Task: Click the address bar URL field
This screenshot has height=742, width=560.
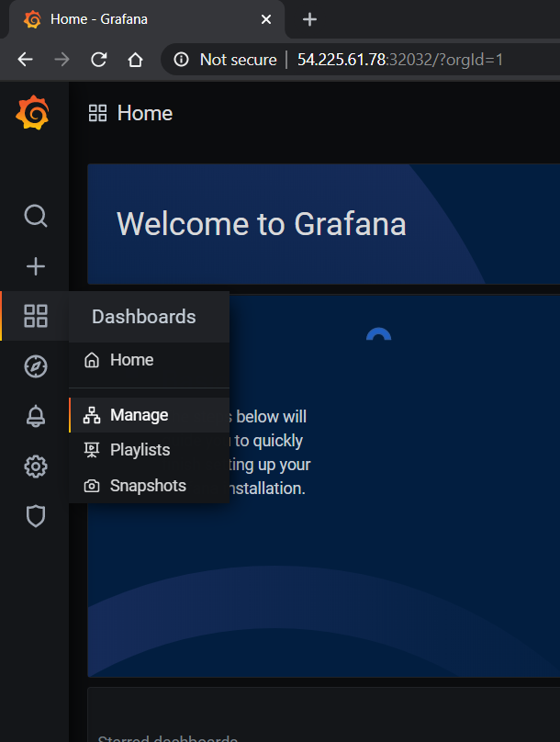Action: (x=399, y=60)
